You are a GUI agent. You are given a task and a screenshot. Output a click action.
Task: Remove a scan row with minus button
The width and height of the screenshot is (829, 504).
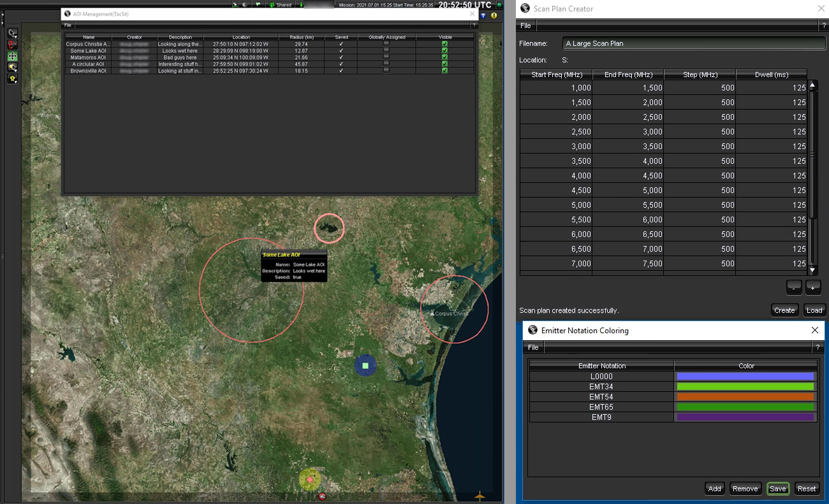[793, 287]
